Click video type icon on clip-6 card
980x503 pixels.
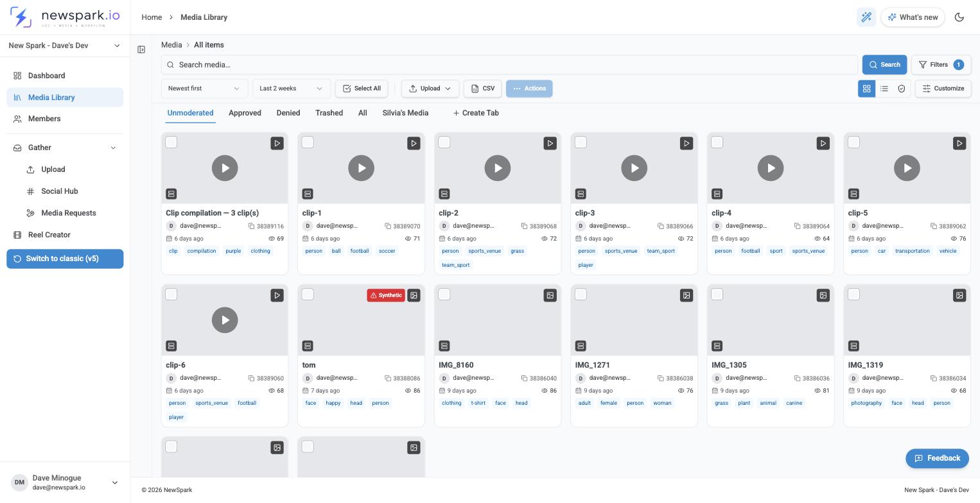pos(277,295)
